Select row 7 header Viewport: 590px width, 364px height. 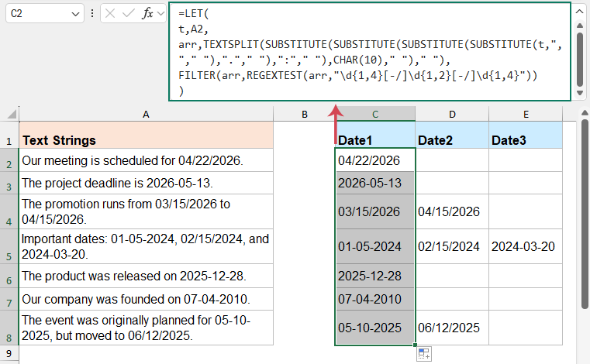(x=9, y=299)
